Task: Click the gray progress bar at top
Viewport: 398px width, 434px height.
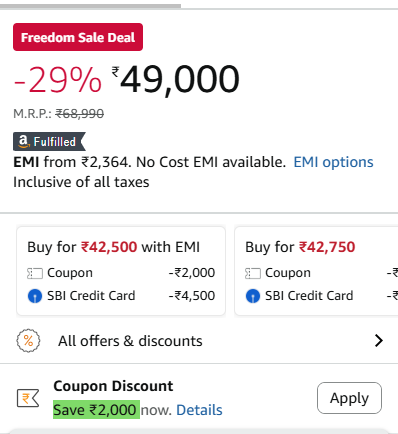Action: 90,6
